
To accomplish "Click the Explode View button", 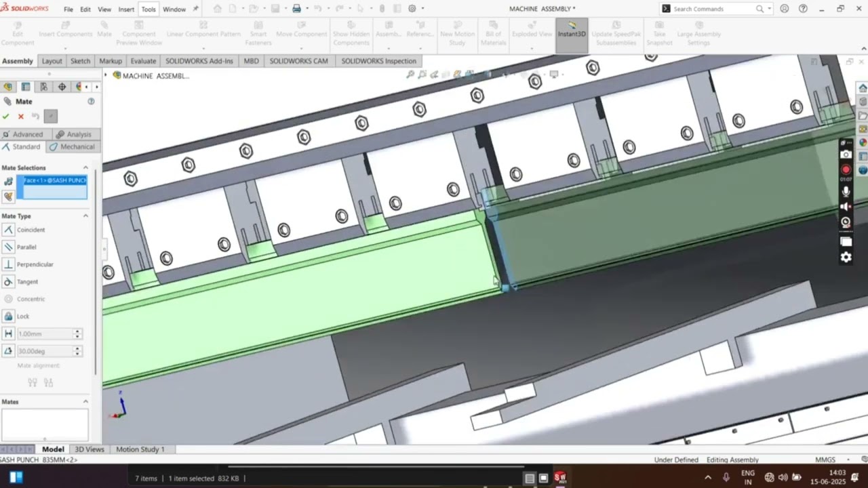I will (532, 35).
